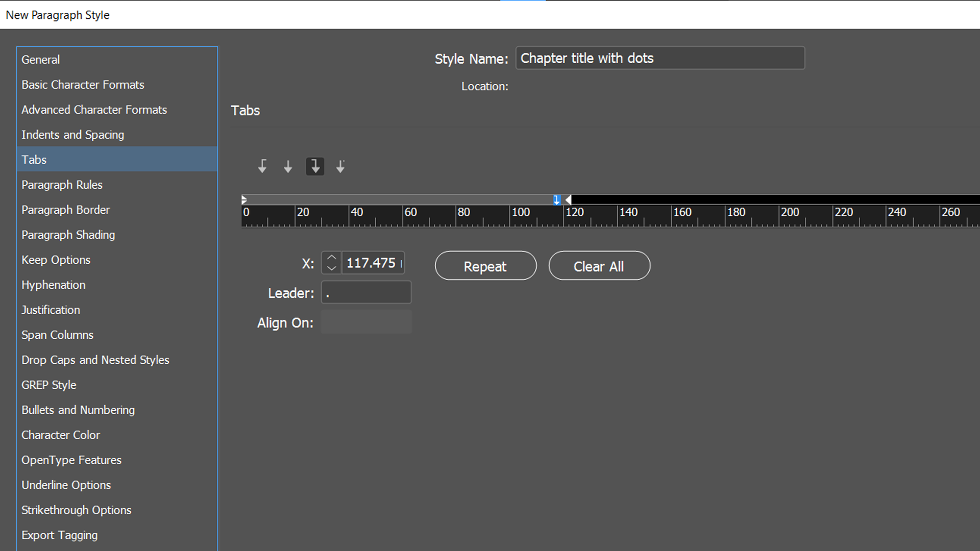Select the Indents and Spacing panel
Screen dimensions: 980x551
(72, 135)
